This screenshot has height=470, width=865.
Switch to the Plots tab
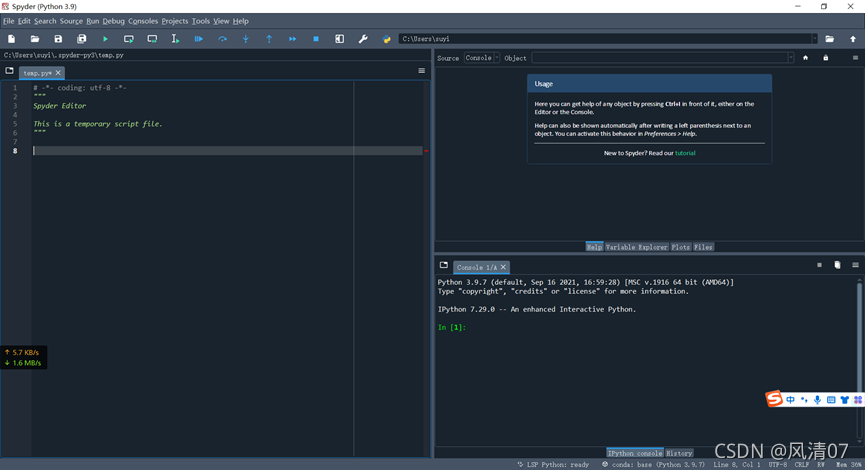[680, 247]
